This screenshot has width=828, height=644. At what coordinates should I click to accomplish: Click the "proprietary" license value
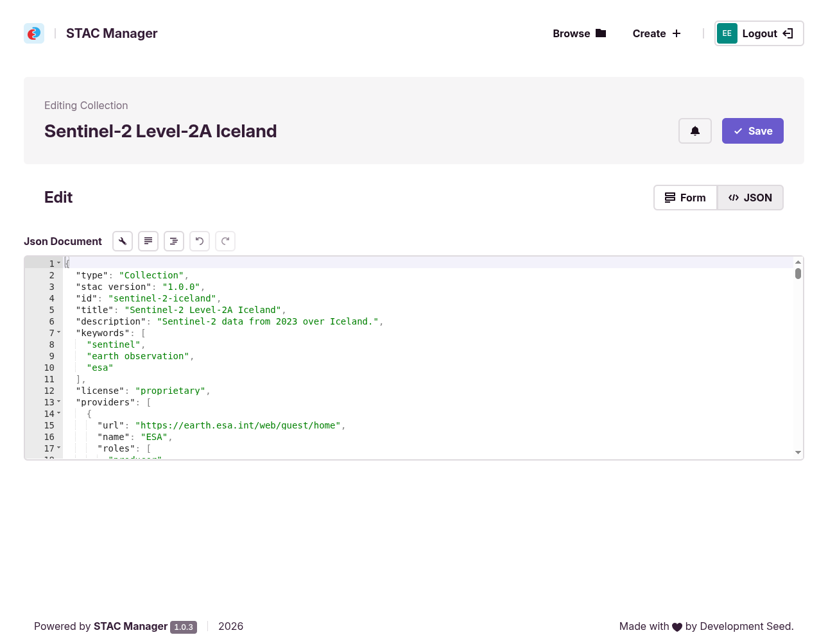(171, 391)
